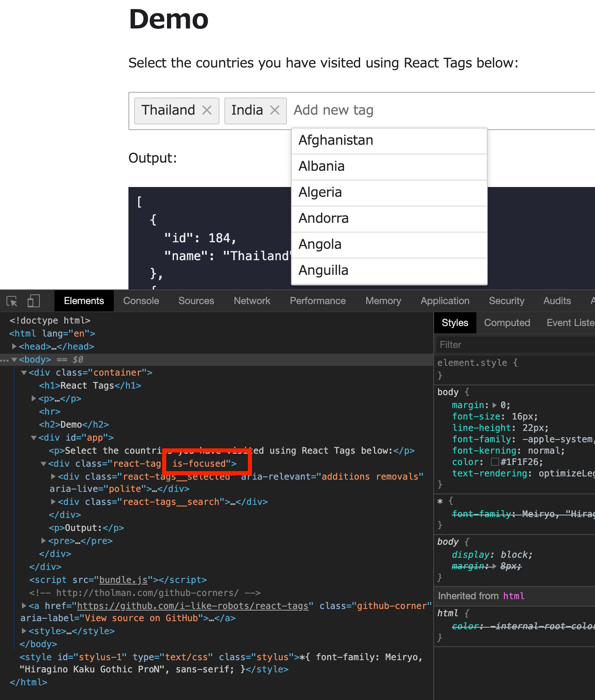Select the h1 React Tags node

90,385
